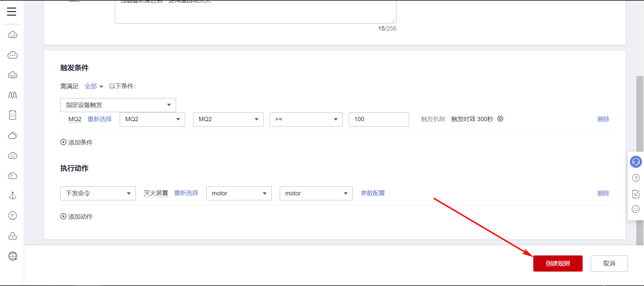Expand the 下发命令 action type dropdown
This screenshot has height=286, width=644.
[98, 193]
